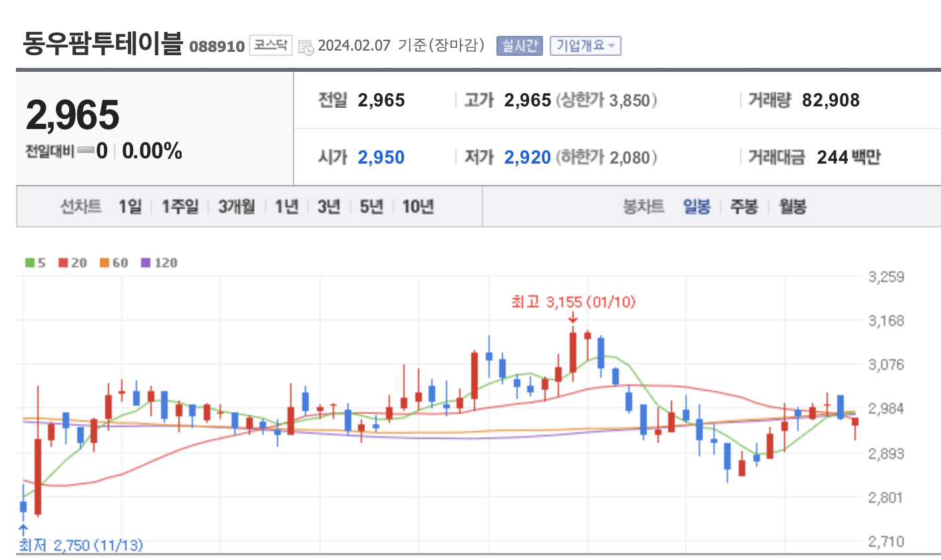
Task: Switch to 월봉 monthly candle chart
Action: click(x=793, y=207)
